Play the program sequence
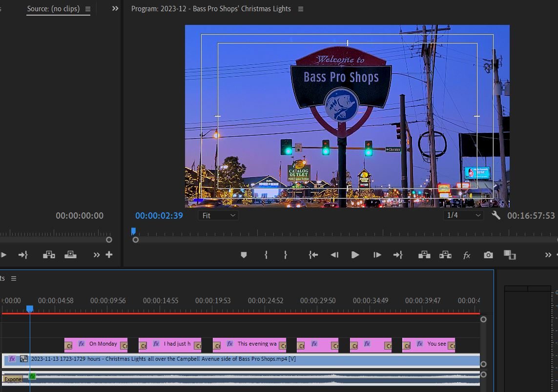Image resolution: width=558 pixels, height=392 pixels. (x=355, y=255)
